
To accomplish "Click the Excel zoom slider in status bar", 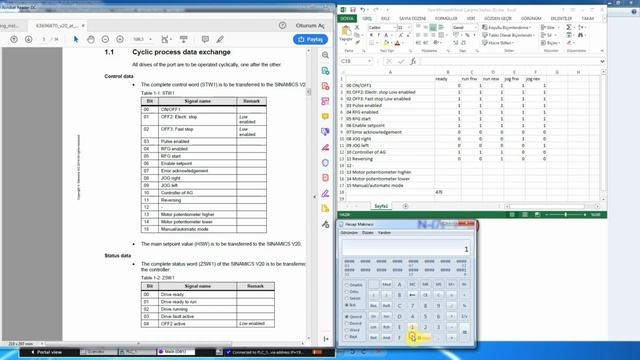I will click(x=566, y=215).
